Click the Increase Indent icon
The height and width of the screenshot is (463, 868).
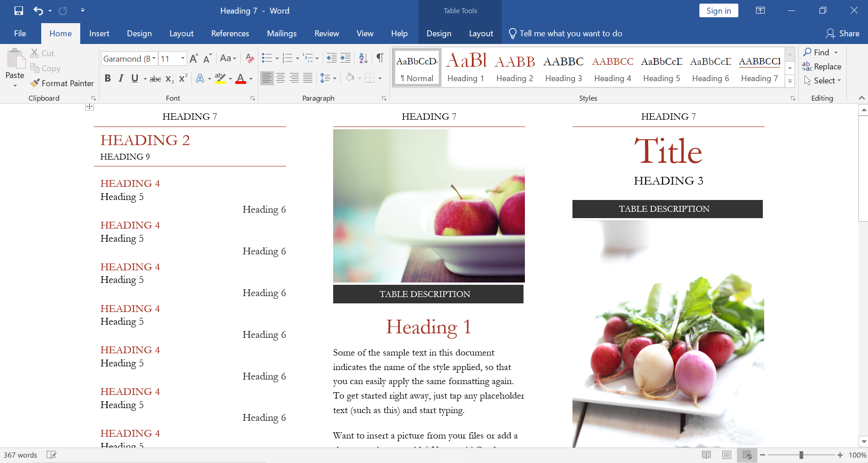point(345,58)
